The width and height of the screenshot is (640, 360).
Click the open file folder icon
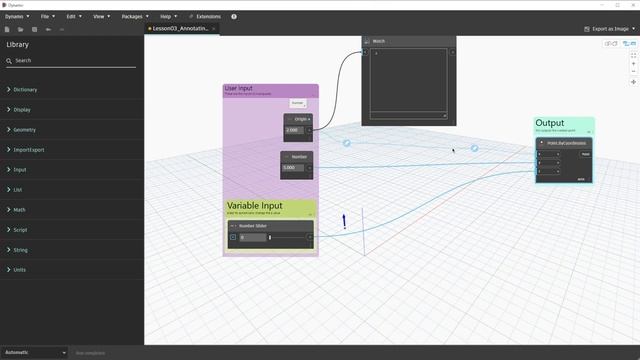(20, 29)
